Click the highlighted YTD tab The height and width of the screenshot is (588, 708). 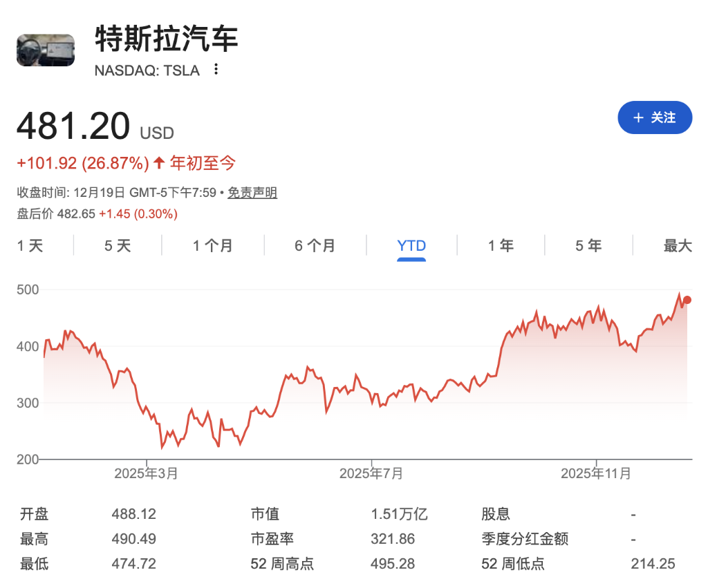point(411,245)
